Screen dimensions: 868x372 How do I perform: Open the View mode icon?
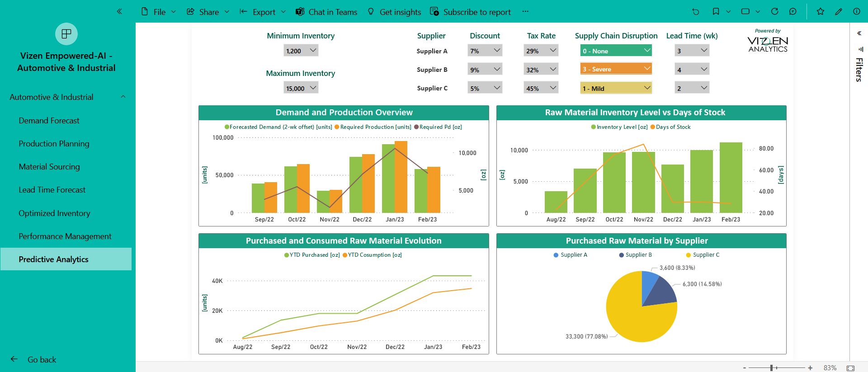pos(745,12)
